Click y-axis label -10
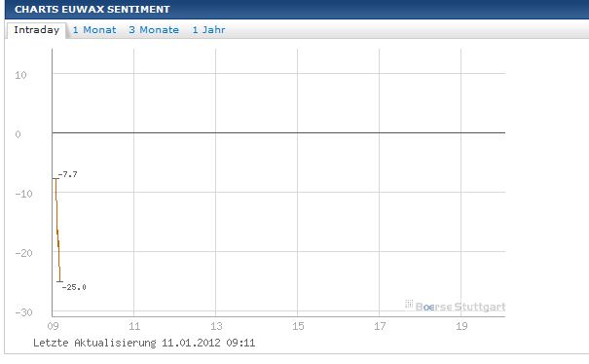 [23, 194]
